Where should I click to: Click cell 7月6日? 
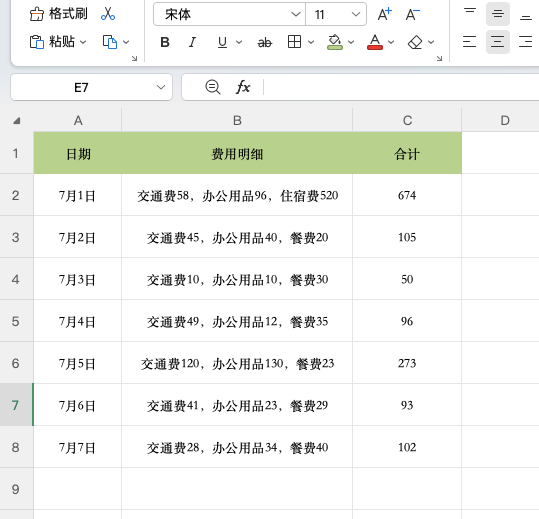point(78,405)
